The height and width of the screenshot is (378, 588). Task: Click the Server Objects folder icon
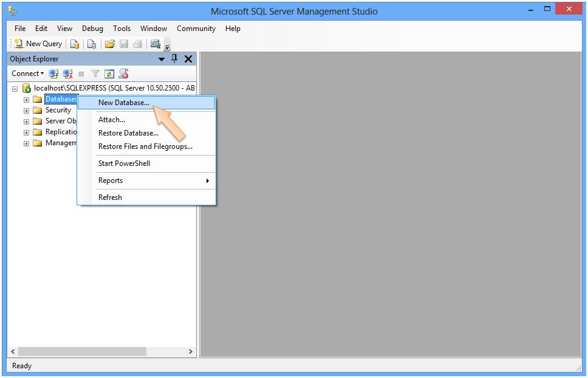click(x=37, y=121)
